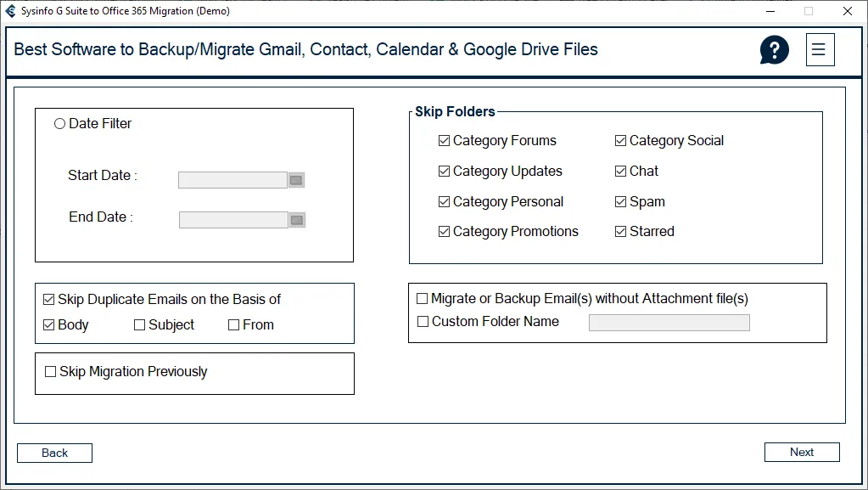Go Back to the previous step
The image size is (868, 490).
[x=54, y=453]
